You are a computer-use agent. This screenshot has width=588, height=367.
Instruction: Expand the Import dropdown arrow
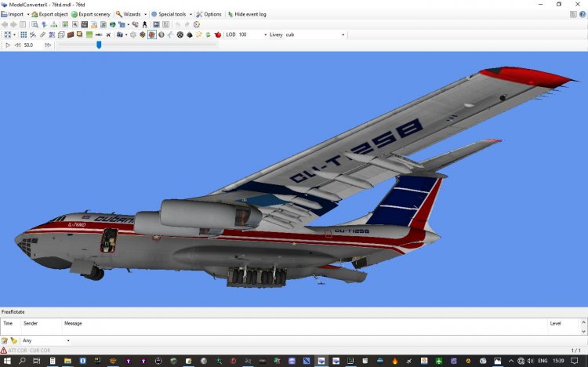[x=28, y=14]
